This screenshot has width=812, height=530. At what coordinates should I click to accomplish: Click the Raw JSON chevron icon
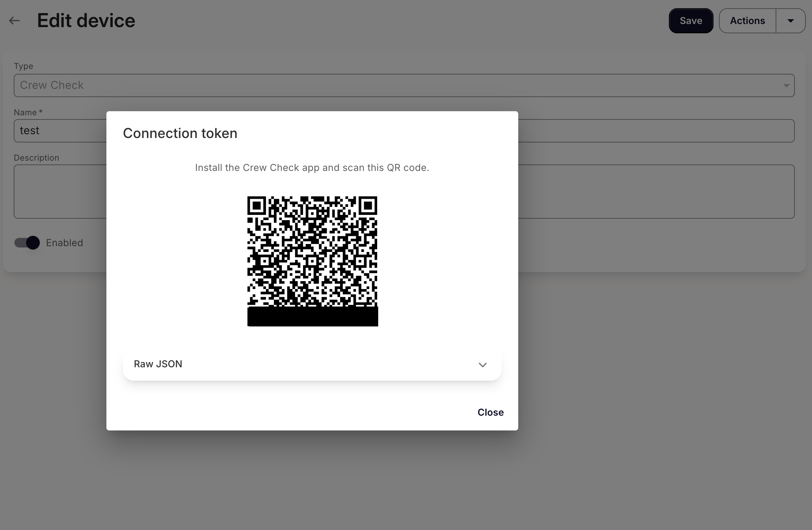[x=483, y=365]
